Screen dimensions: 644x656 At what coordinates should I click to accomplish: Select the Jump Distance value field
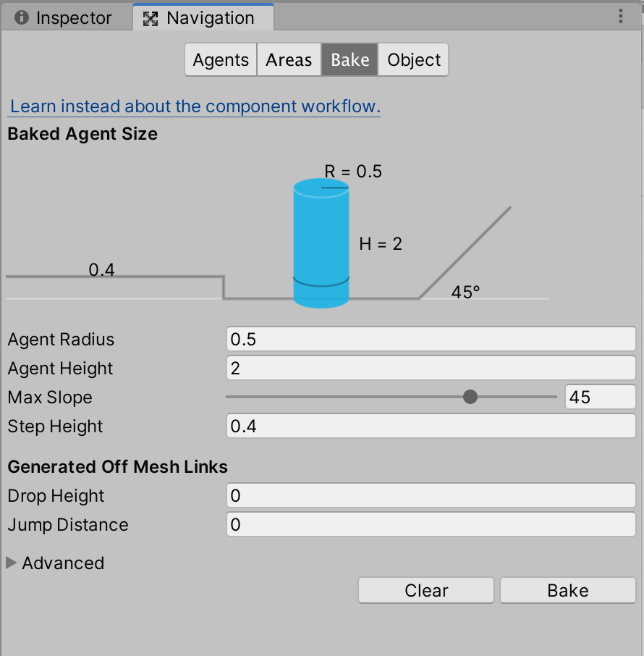point(431,524)
